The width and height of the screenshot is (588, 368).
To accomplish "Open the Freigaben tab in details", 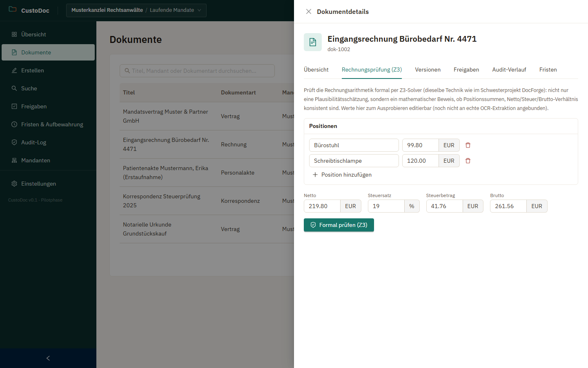I will (x=466, y=70).
